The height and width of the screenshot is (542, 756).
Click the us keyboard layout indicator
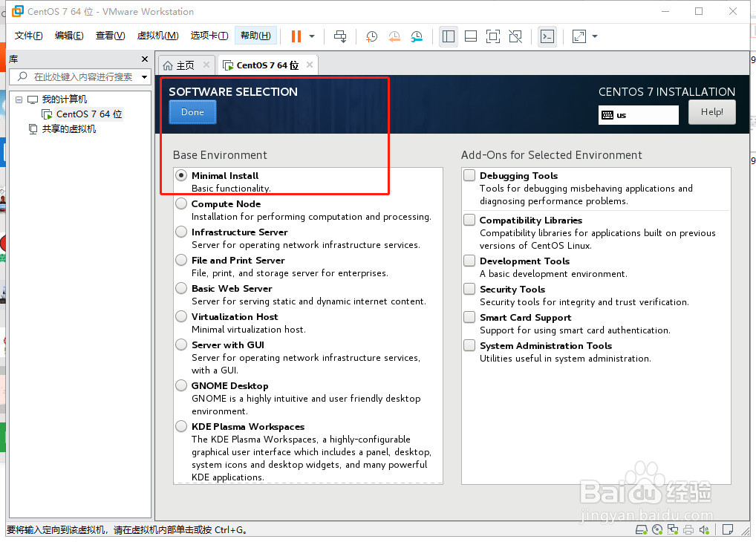click(638, 115)
